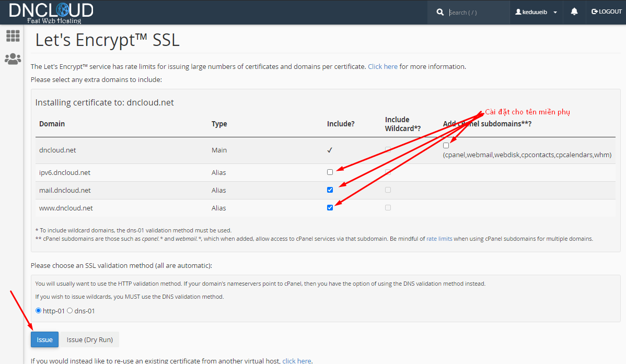
Task: Click the Issue (Dry Run) button
Action: [90, 339]
